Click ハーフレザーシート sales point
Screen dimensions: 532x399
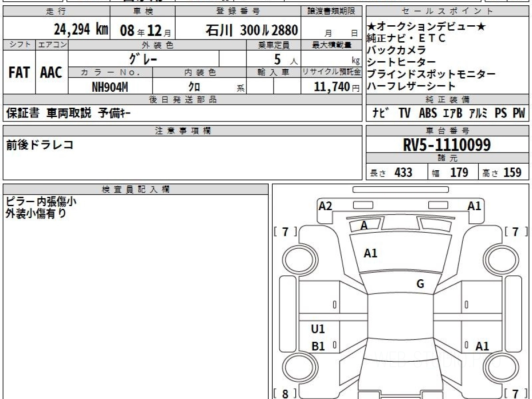coord(411,86)
